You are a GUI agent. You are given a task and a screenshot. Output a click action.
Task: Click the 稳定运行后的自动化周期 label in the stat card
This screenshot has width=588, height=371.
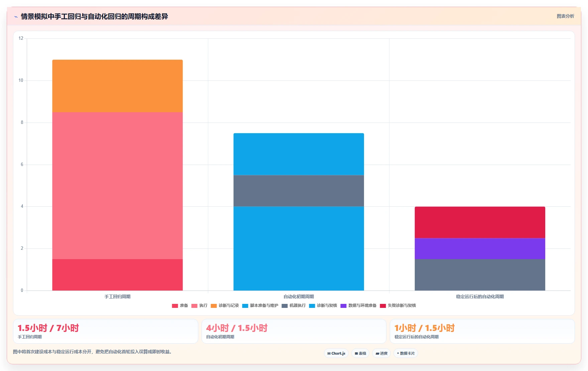[x=417, y=337]
